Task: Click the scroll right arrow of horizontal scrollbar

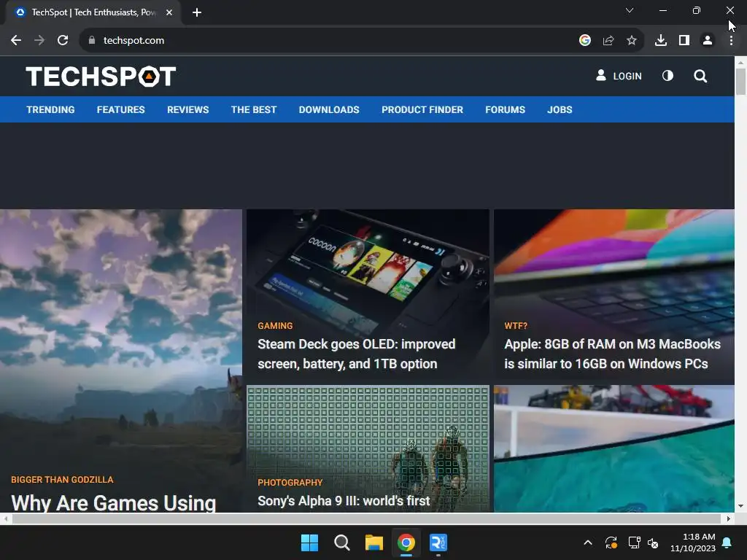Action: (729, 518)
